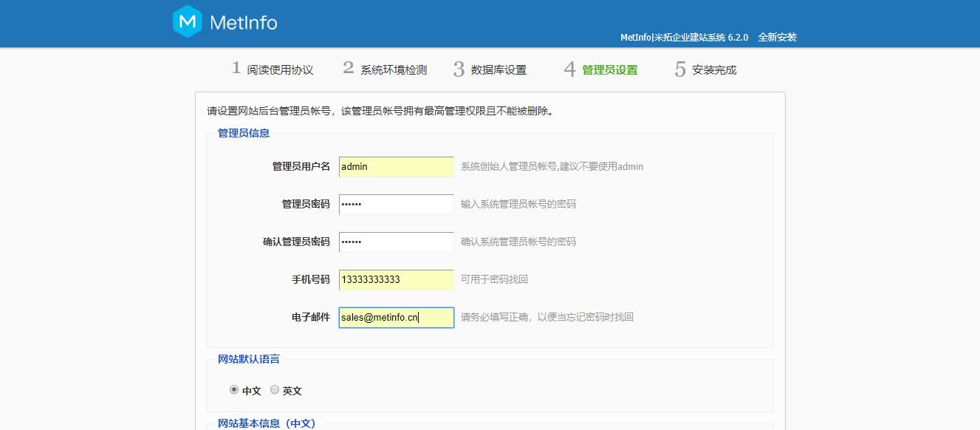980x430 pixels.
Task: Click the 网站基本信息（中文） section heading
Action: (267, 423)
